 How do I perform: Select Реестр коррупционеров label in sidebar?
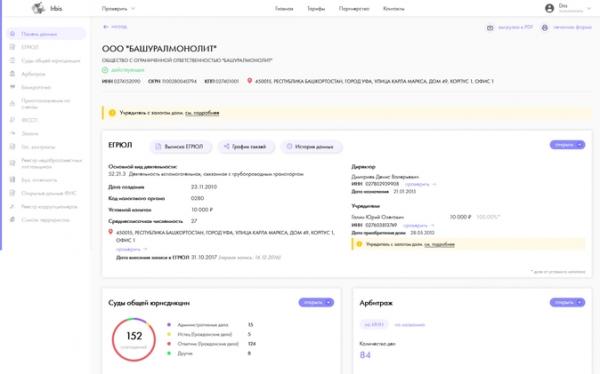[x=49, y=207]
